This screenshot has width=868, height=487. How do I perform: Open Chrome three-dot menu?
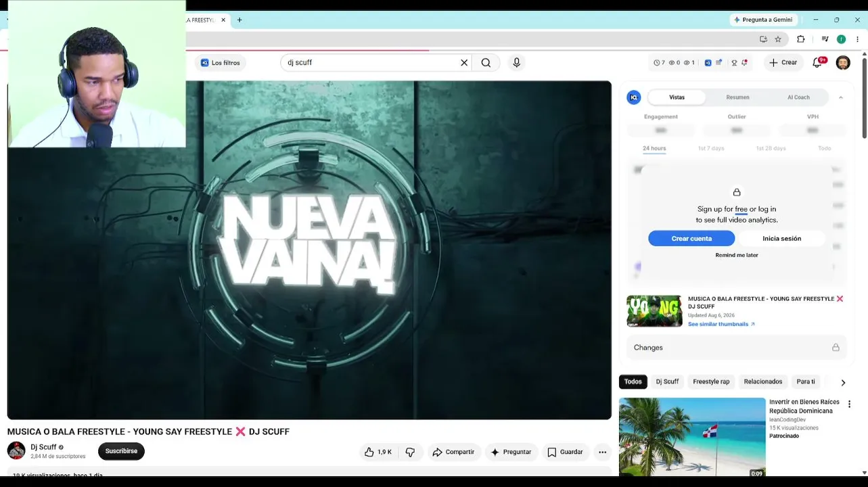click(857, 39)
